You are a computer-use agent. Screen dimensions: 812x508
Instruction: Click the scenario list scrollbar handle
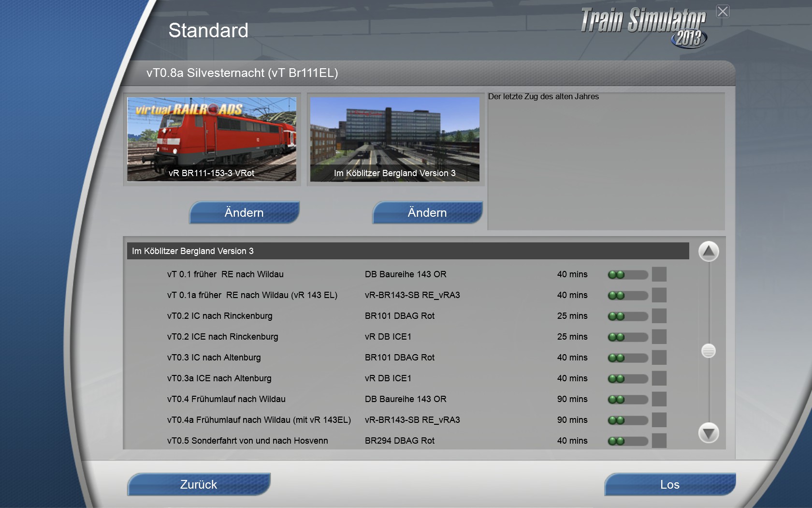709,351
